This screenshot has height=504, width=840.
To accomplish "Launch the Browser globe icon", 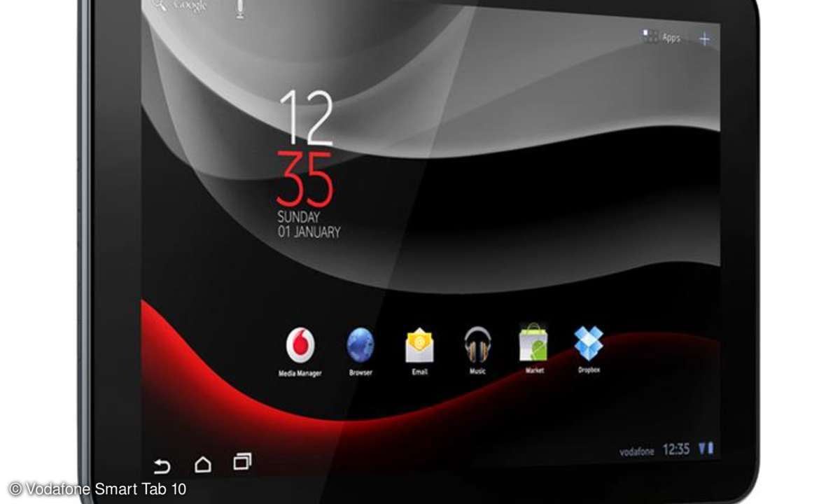I will tap(360, 346).
